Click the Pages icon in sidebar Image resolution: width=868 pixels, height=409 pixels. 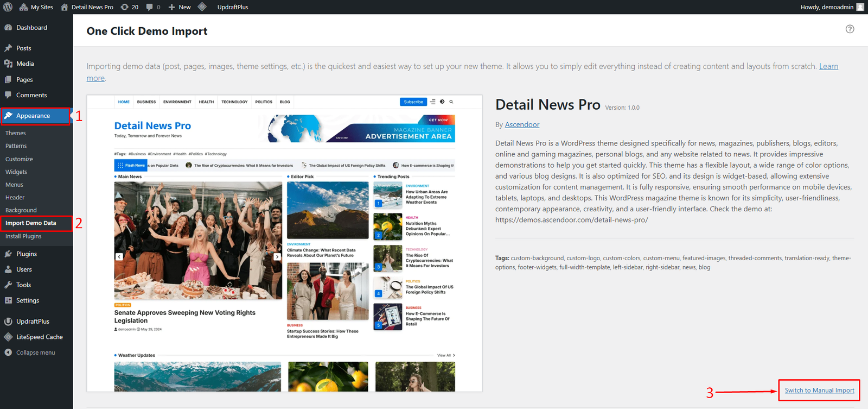(8, 79)
